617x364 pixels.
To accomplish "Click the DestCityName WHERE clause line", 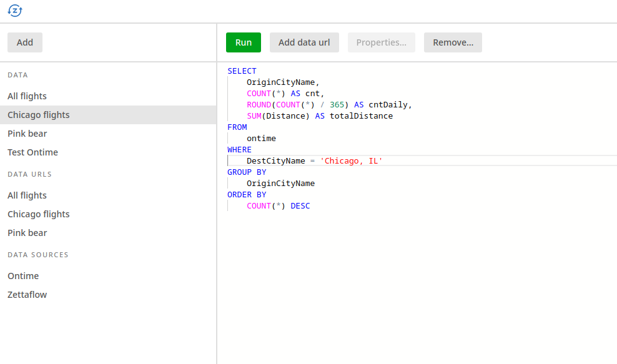I will 314,160.
